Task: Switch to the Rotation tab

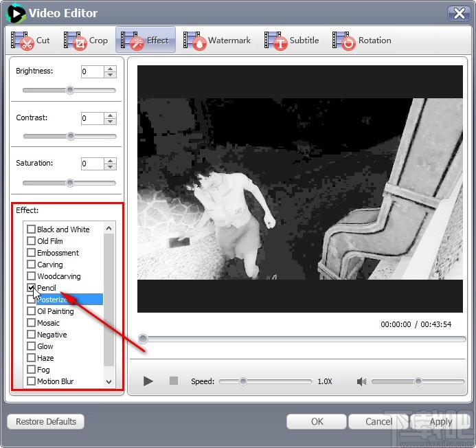Action: [x=361, y=41]
